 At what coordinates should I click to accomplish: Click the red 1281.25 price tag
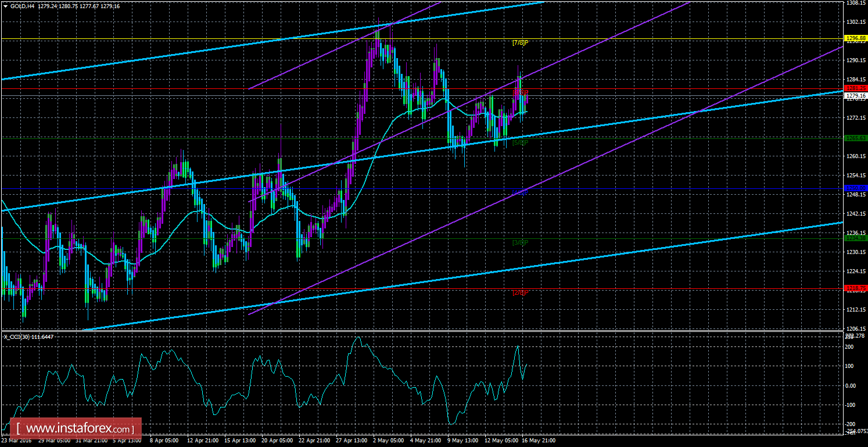(x=857, y=88)
